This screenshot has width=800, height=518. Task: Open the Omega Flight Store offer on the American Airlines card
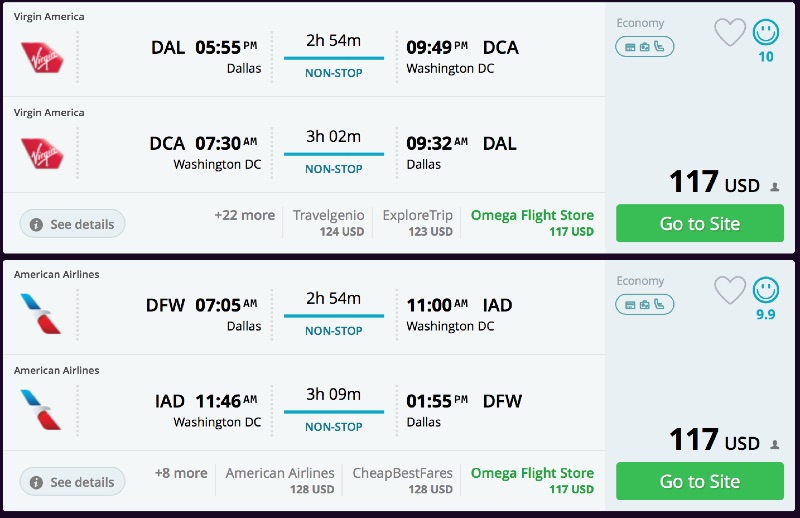[532, 481]
